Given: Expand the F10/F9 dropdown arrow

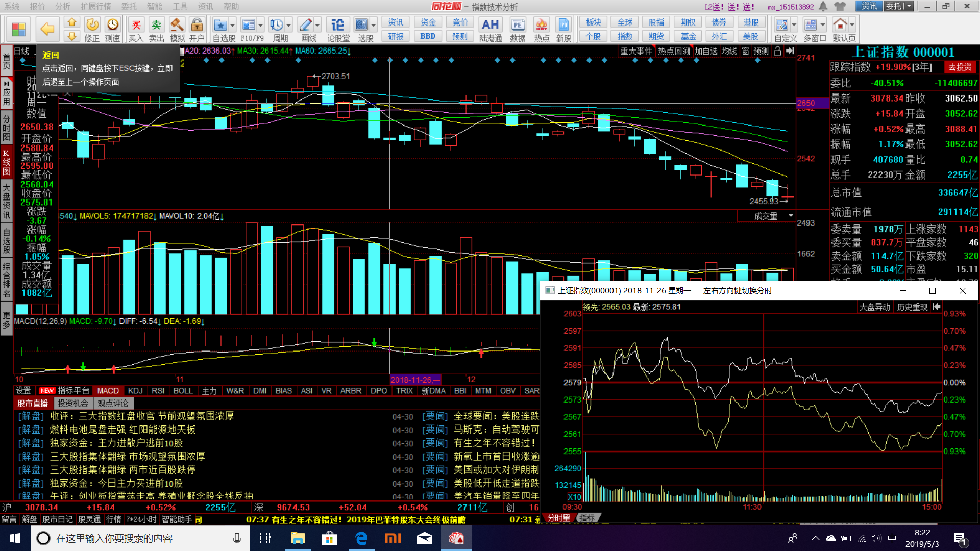Looking at the screenshot, I should click(261, 25).
